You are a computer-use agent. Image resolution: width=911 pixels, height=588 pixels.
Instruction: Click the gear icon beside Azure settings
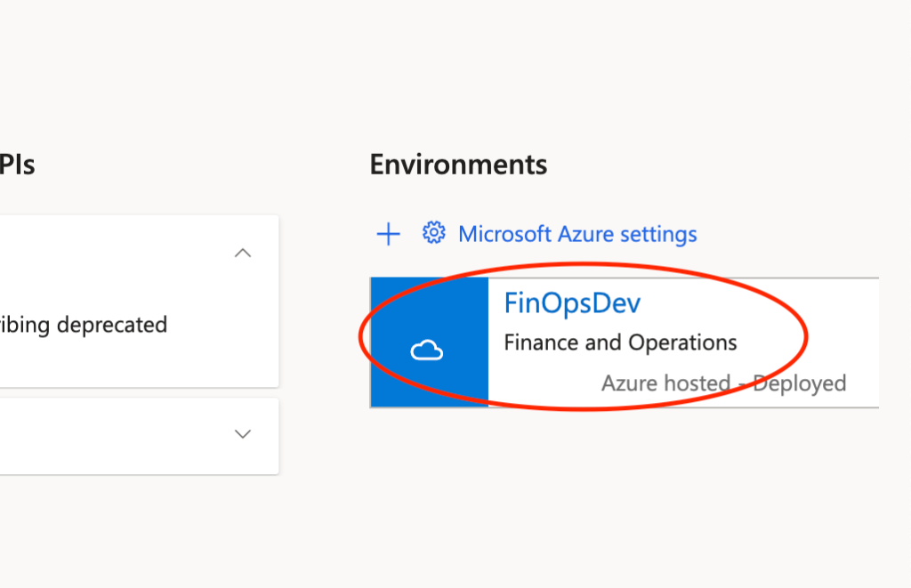[433, 233]
